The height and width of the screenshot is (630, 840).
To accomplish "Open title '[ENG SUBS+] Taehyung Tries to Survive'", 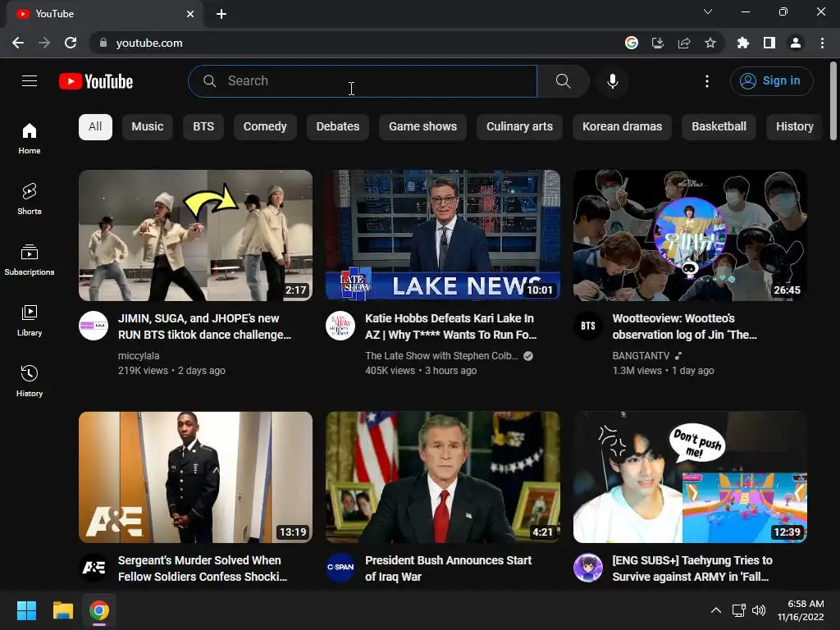I will (692, 568).
